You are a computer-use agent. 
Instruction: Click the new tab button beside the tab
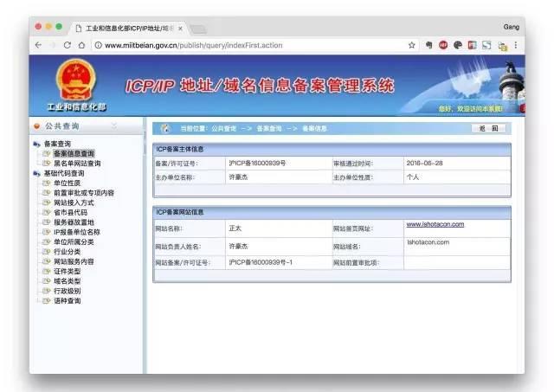pyautogui.click(x=197, y=29)
